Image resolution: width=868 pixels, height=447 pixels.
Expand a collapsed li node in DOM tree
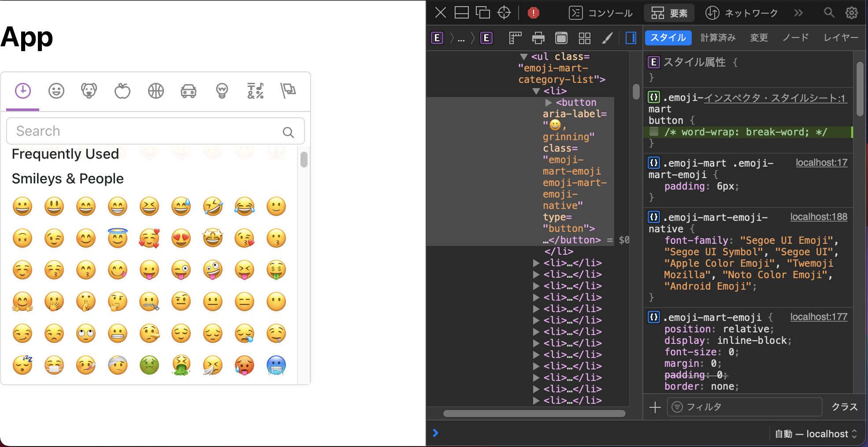tap(536, 263)
